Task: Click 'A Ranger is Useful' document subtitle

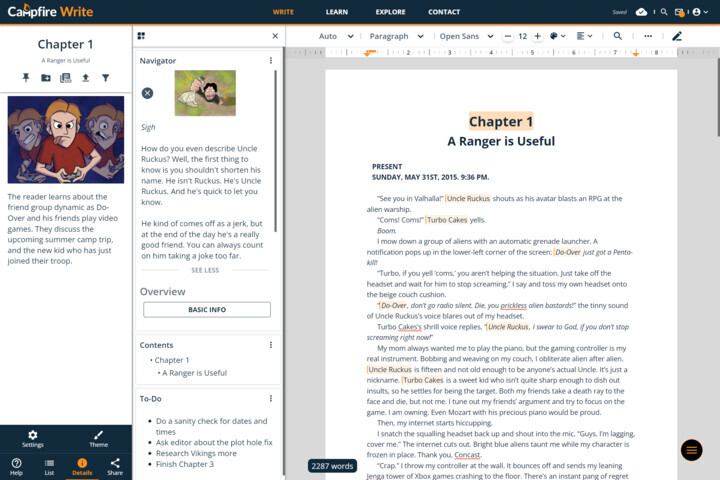Action: 501,141
